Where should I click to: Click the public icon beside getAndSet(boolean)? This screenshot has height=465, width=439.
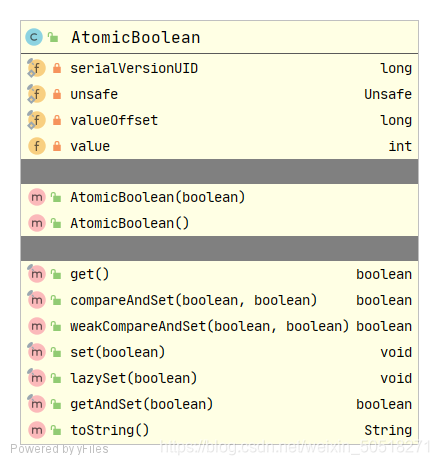pyautogui.click(x=56, y=404)
